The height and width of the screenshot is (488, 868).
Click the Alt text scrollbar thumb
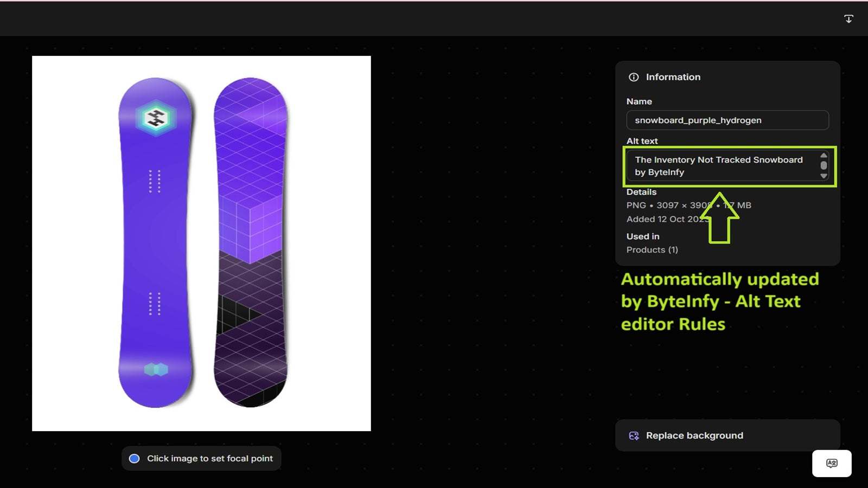click(824, 166)
